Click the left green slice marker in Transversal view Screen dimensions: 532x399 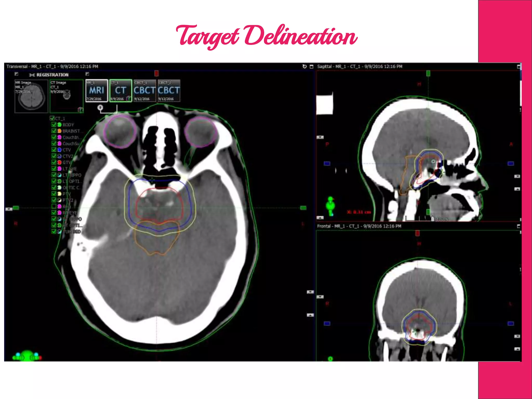point(16,208)
